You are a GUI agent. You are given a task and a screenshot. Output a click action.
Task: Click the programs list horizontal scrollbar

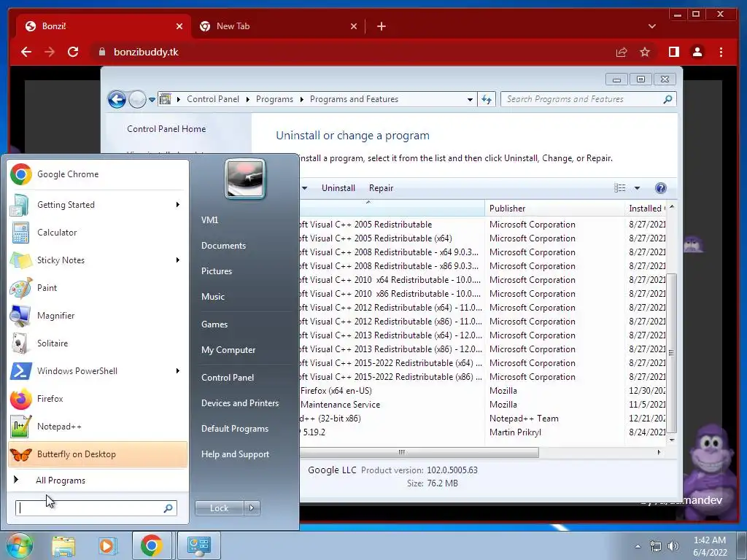419,452
